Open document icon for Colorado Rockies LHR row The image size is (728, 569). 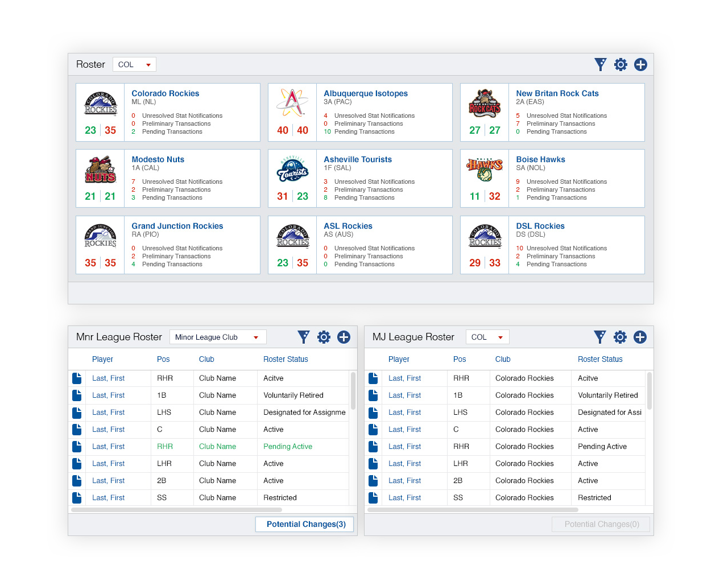[x=373, y=463]
